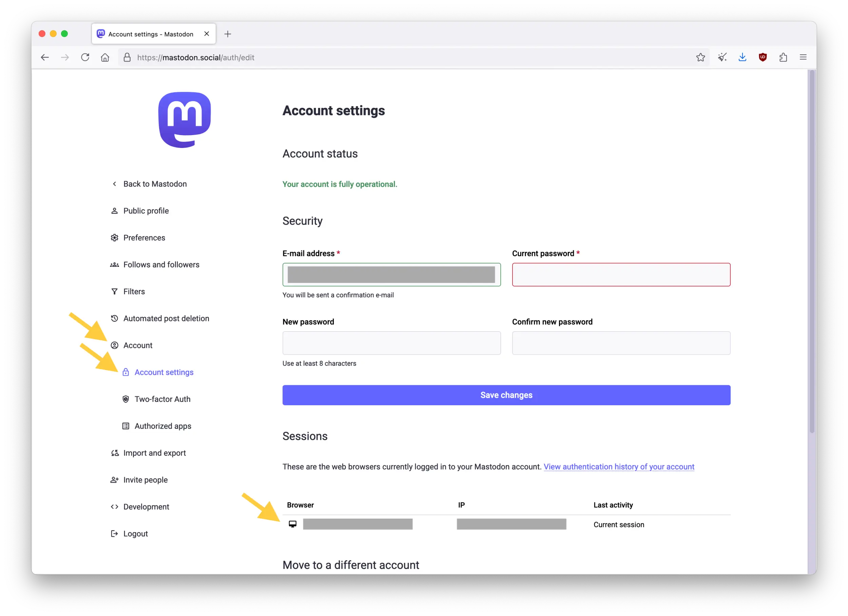848x616 pixels.
Task: Click the browser downloads icon
Action: click(x=743, y=57)
